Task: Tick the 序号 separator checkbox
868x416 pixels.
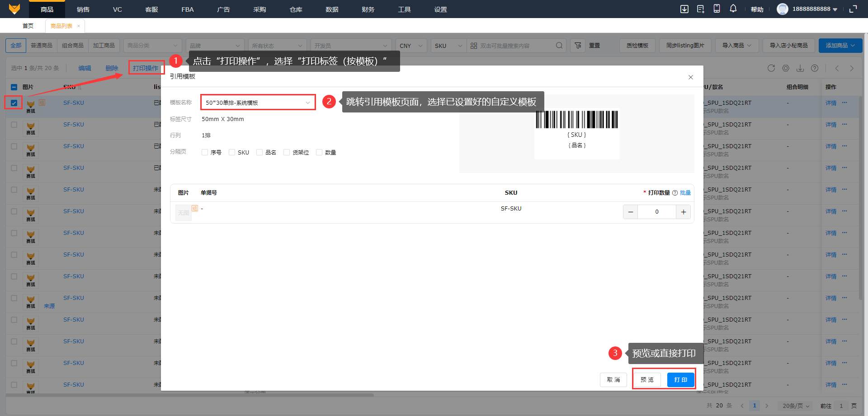Action: coord(205,152)
